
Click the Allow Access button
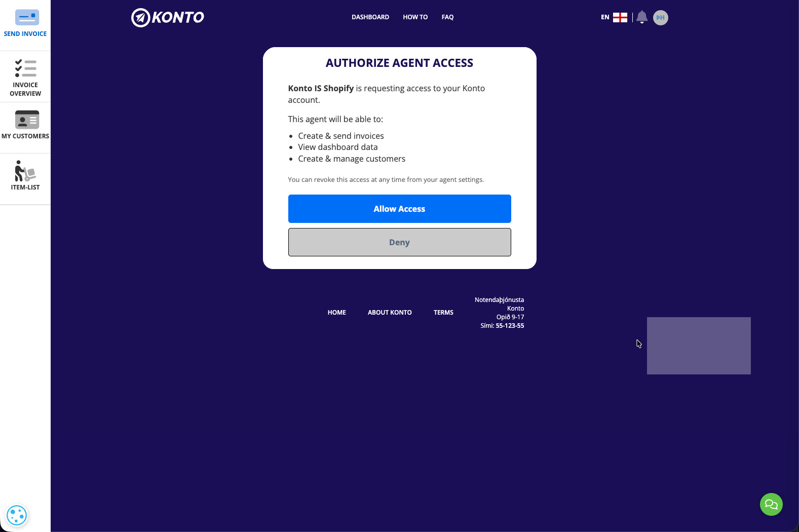click(x=399, y=209)
